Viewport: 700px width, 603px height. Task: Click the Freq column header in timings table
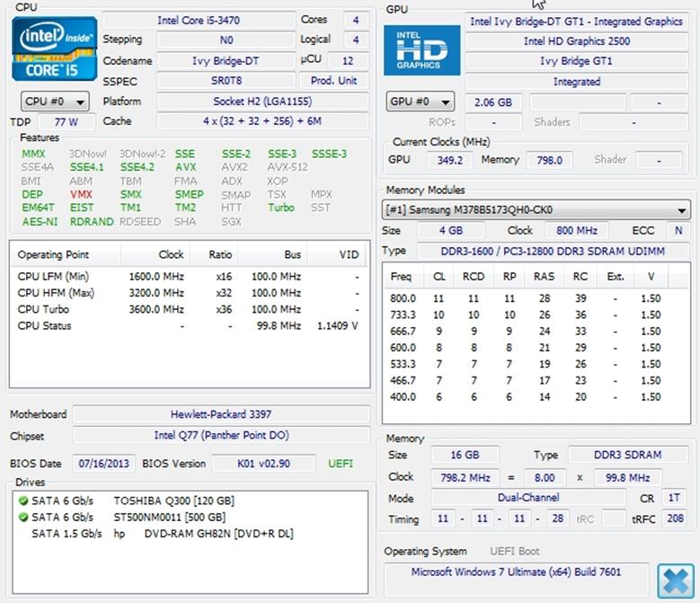click(x=401, y=277)
